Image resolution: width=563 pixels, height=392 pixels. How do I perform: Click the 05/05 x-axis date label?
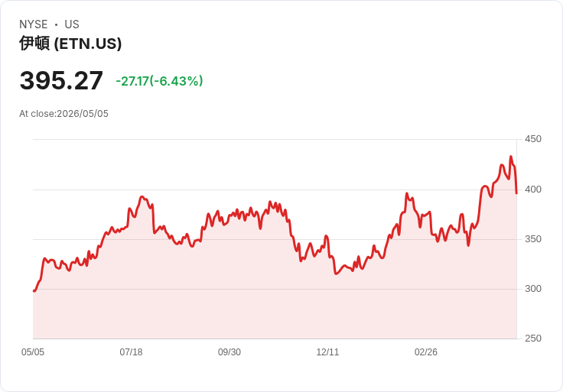[33, 352]
